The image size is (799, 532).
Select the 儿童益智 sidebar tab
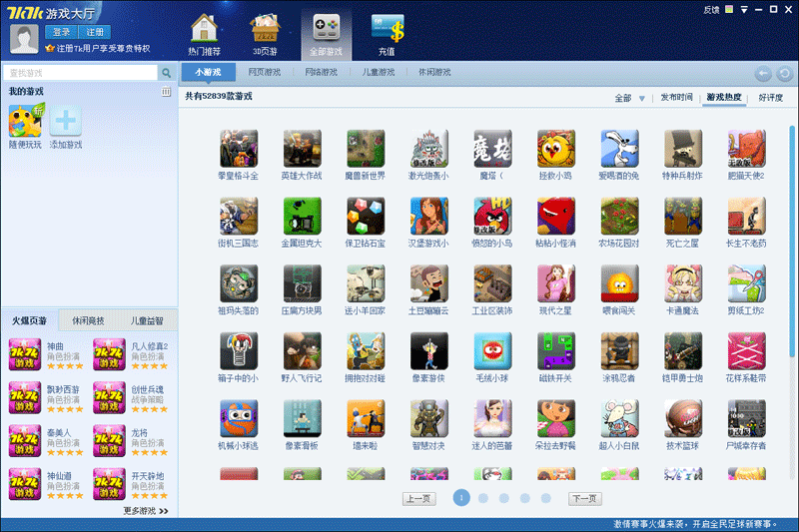pos(147,320)
